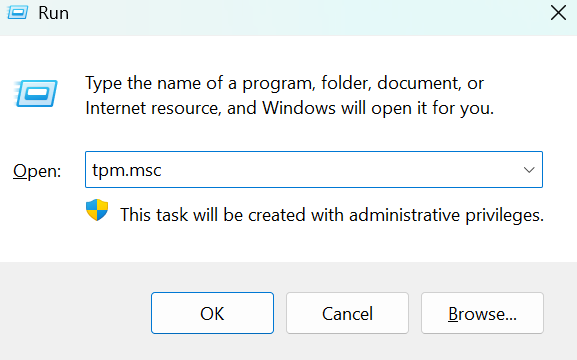
Task: Open the file picker via Browse...
Action: (482, 313)
